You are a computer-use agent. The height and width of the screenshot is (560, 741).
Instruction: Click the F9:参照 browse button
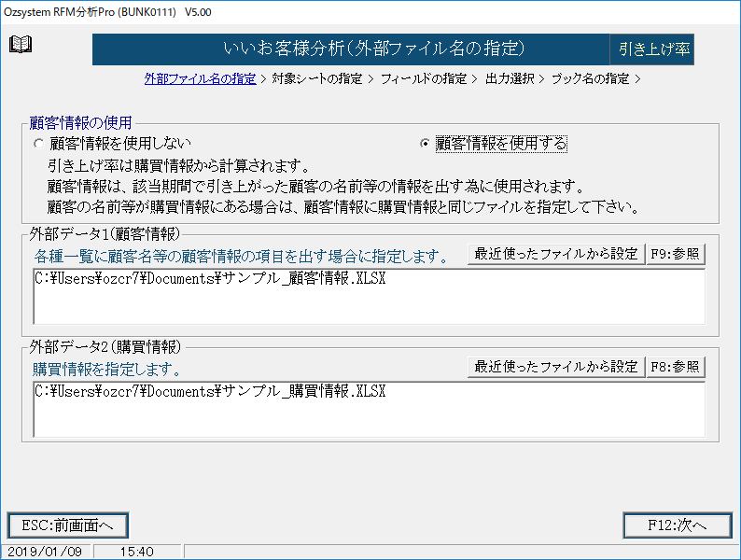(x=676, y=254)
